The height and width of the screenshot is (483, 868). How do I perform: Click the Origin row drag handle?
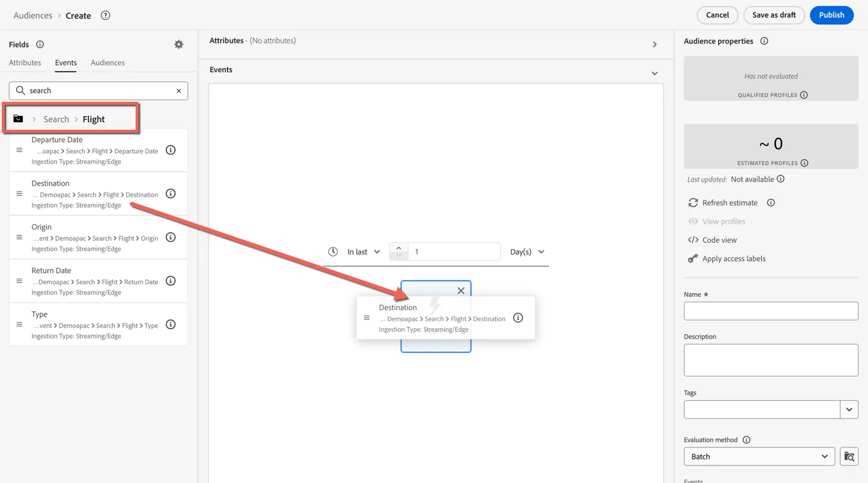point(19,237)
